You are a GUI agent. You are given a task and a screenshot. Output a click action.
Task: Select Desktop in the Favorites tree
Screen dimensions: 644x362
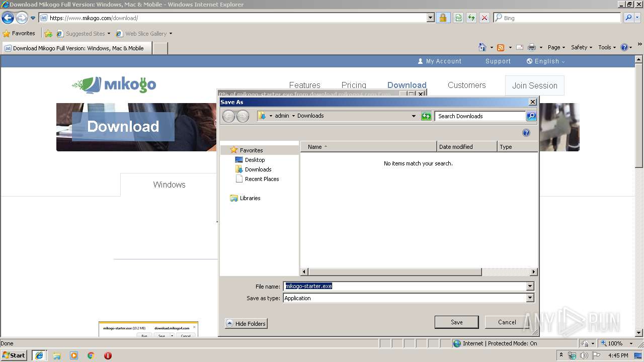coord(250,160)
